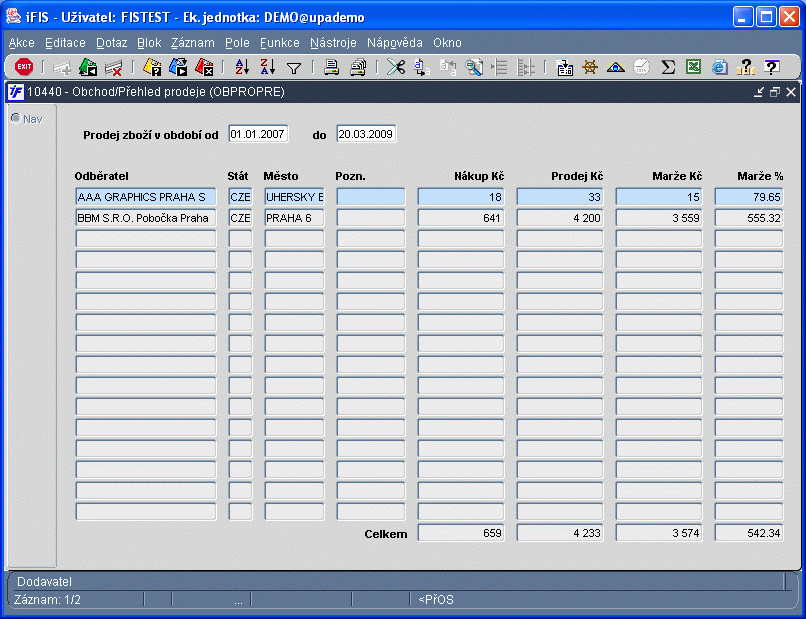
Task: Click the funnel filter icon
Action: (294, 68)
